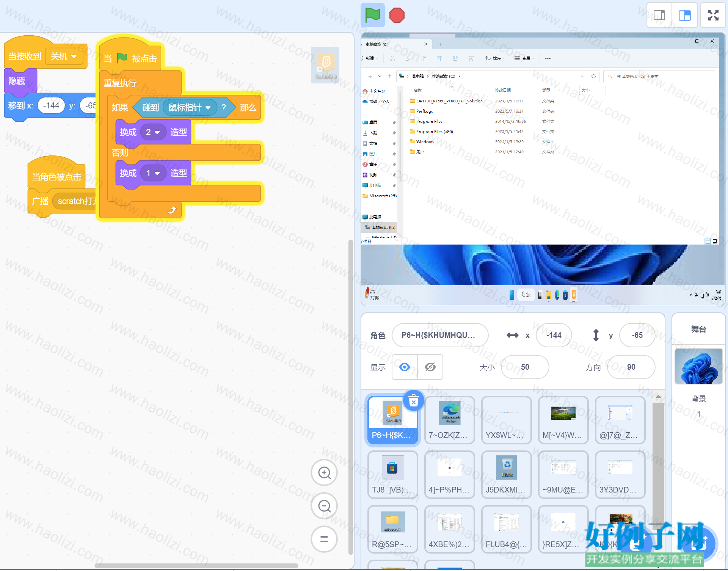This screenshot has height=571, width=728.
Task: Select the M[~V4}W sprite
Action: 563,420
